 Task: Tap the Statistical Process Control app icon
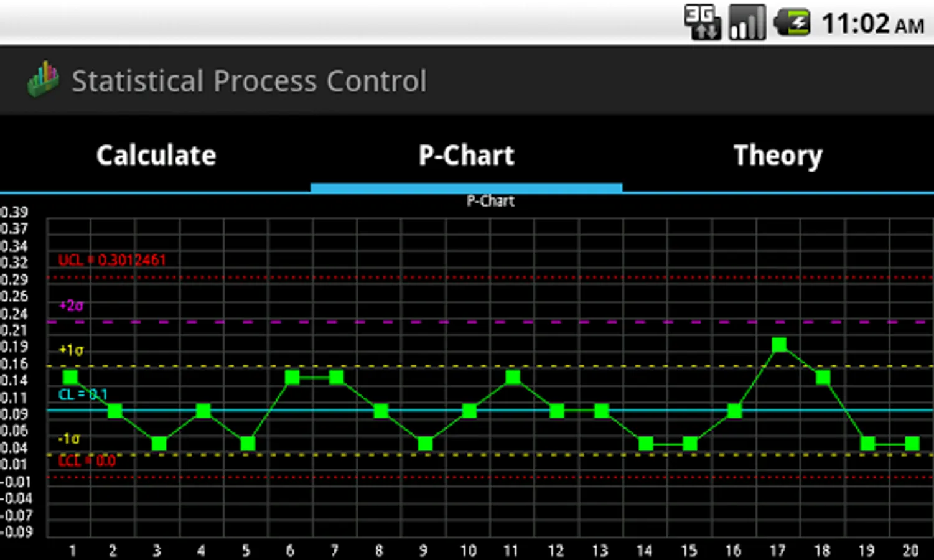tap(43, 80)
